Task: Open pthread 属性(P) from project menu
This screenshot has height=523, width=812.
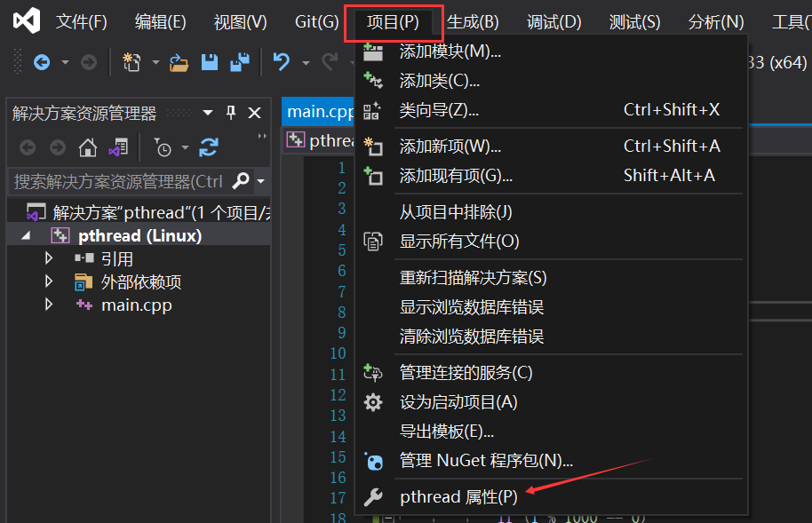Action: pos(552,497)
